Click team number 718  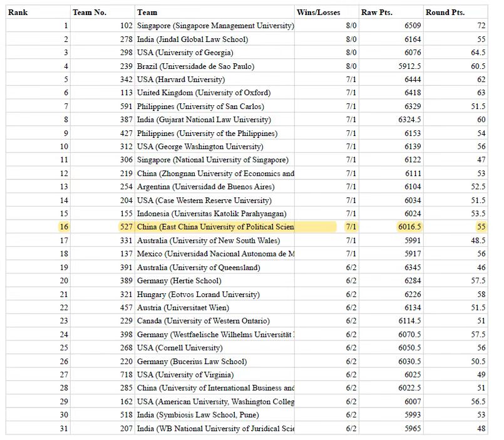coord(126,375)
